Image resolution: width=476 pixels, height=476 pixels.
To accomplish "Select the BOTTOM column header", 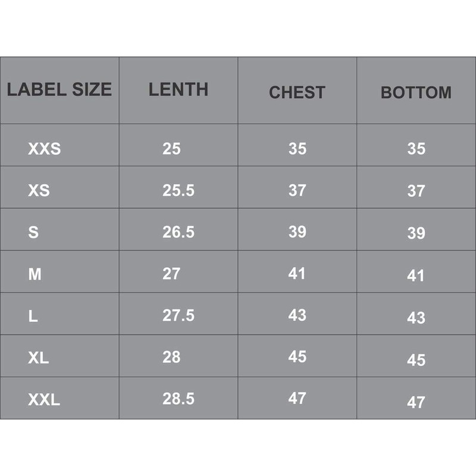I will 416,93.
